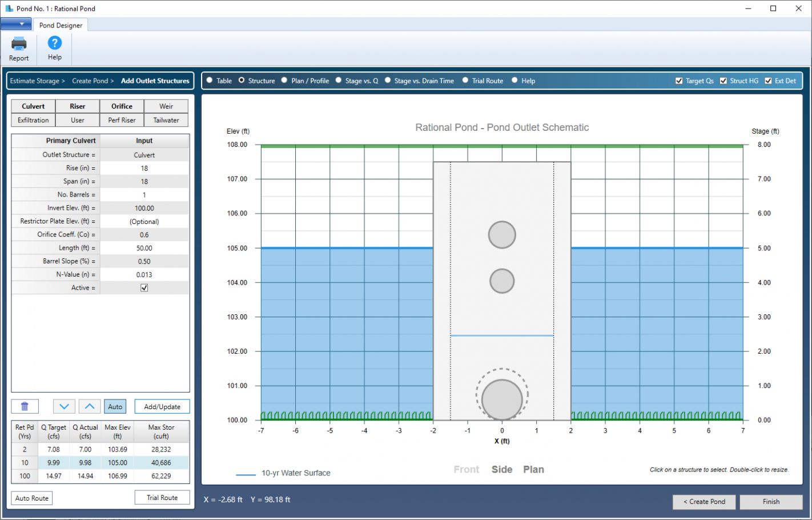Move the outlet structure down using chevron arrow
This screenshot has height=520, width=812.
pyautogui.click(x=64, y=406)
